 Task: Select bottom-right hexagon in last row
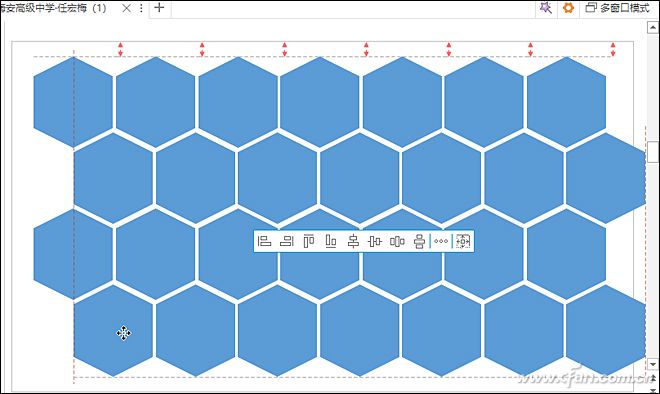606,331
